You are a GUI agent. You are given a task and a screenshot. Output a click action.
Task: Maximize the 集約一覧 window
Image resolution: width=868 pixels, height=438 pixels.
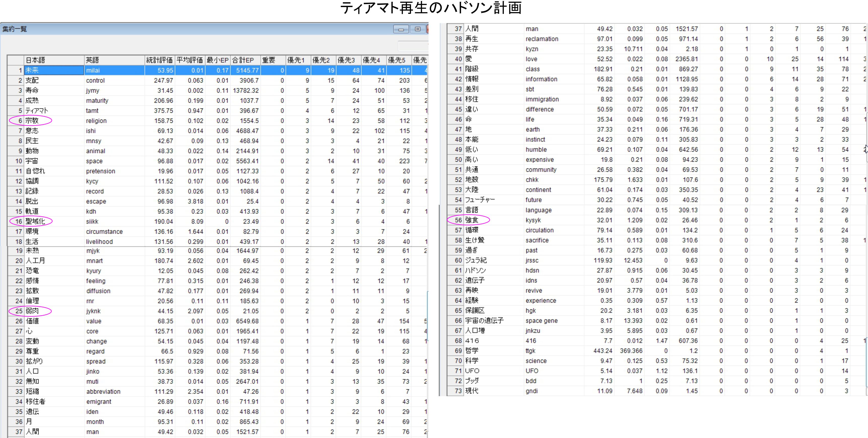coord(417,29)
